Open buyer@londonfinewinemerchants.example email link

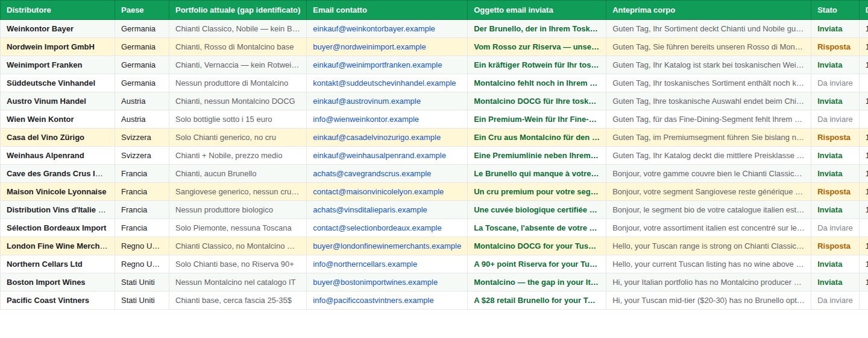point(387,246)
